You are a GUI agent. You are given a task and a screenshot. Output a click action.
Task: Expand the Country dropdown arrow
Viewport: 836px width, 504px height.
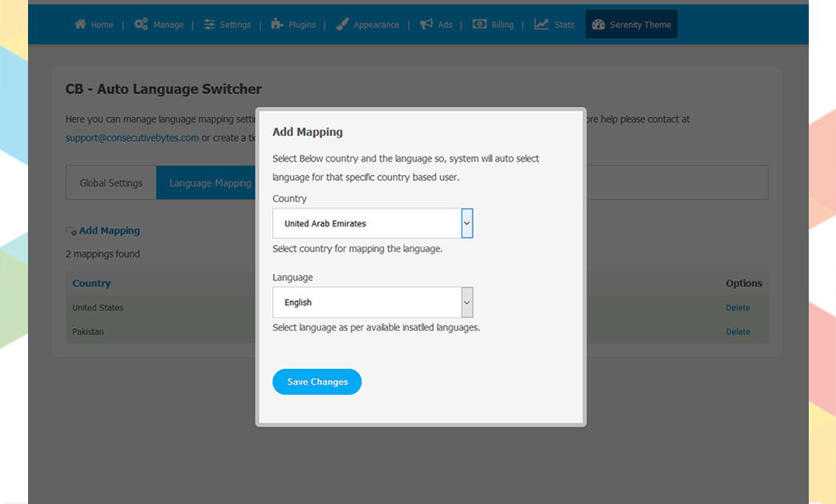(x=467, y=223)
